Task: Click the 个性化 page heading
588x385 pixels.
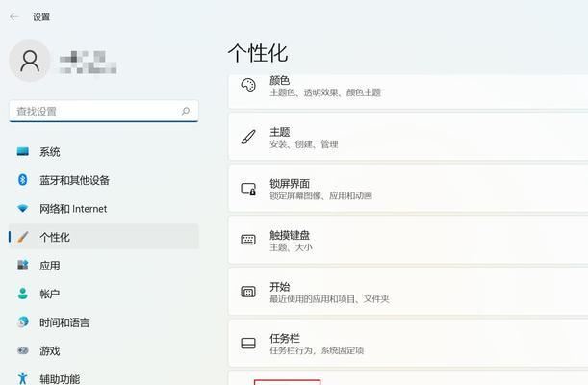Action: (x=258, y=53)
